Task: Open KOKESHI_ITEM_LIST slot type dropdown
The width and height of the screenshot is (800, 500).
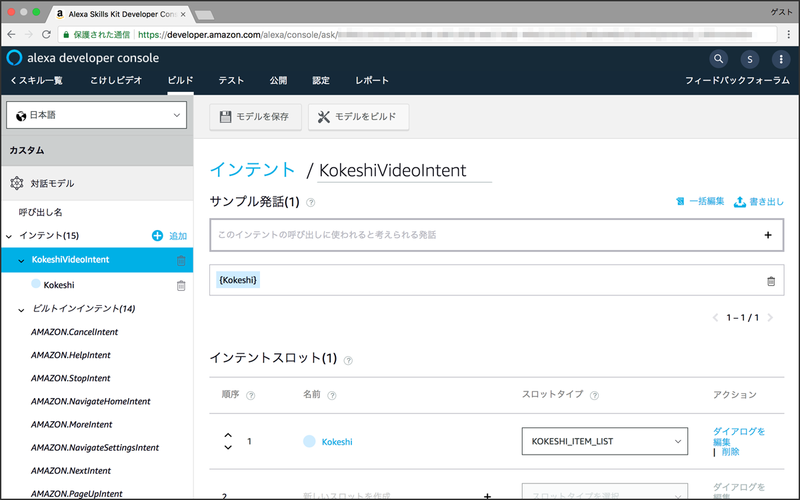Action: click(x=605, y=441)
